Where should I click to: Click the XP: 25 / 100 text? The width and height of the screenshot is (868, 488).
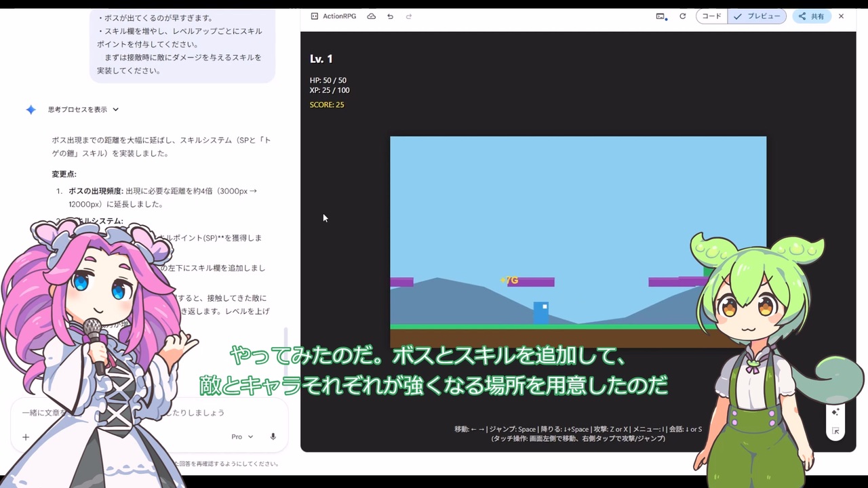(x=330, y=90)
